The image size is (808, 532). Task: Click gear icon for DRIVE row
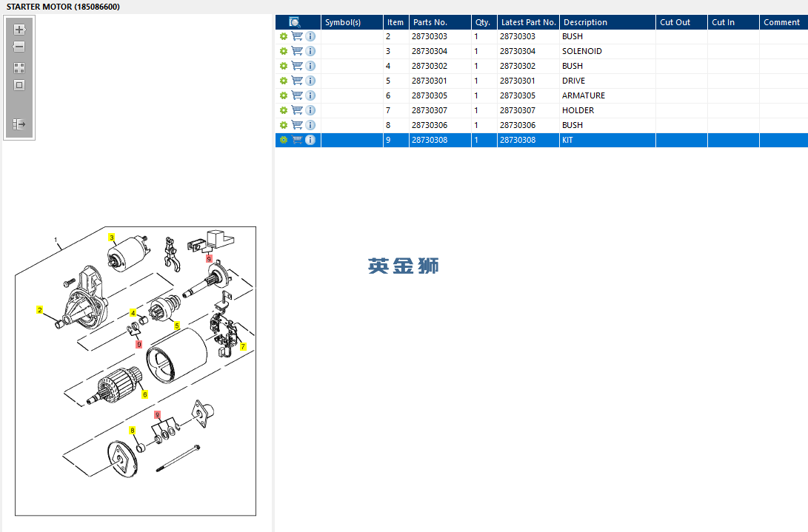(x=284, y=81)
